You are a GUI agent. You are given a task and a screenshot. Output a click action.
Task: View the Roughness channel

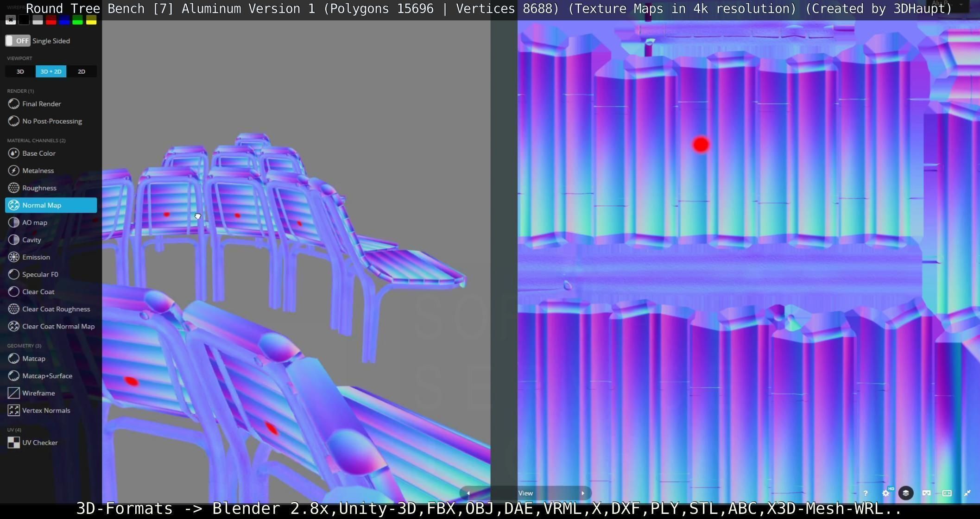(x=39, y=188)
